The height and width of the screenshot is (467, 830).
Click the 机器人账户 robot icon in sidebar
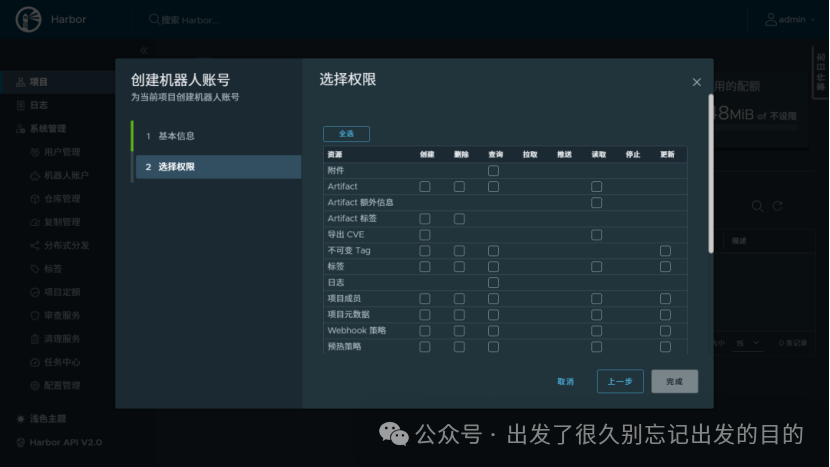click(35, 175)
